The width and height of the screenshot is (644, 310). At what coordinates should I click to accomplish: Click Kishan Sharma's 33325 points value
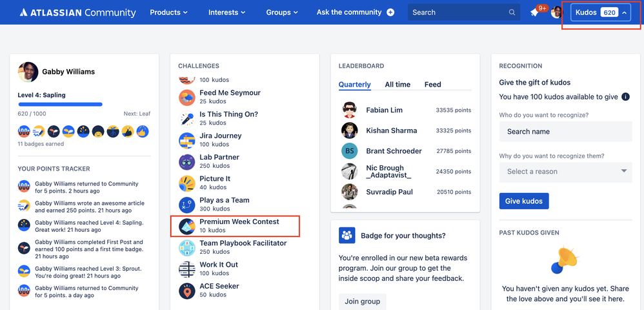tap(454, 130)
